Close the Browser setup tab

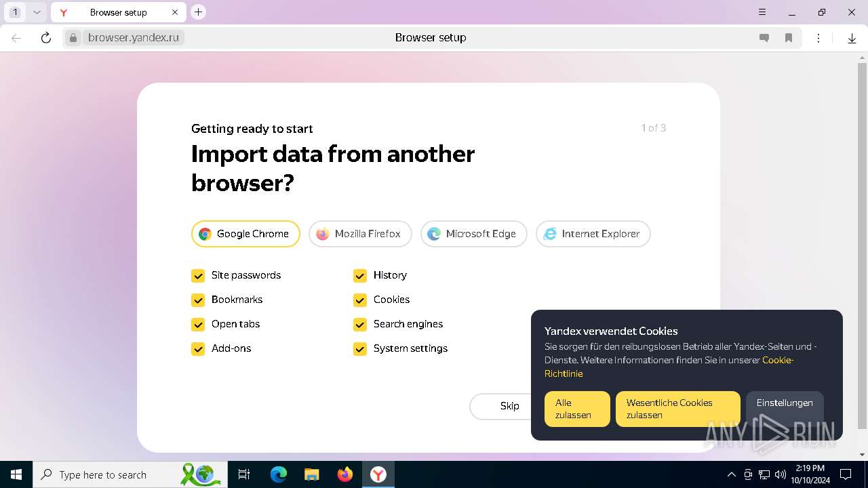coord(175,12)
